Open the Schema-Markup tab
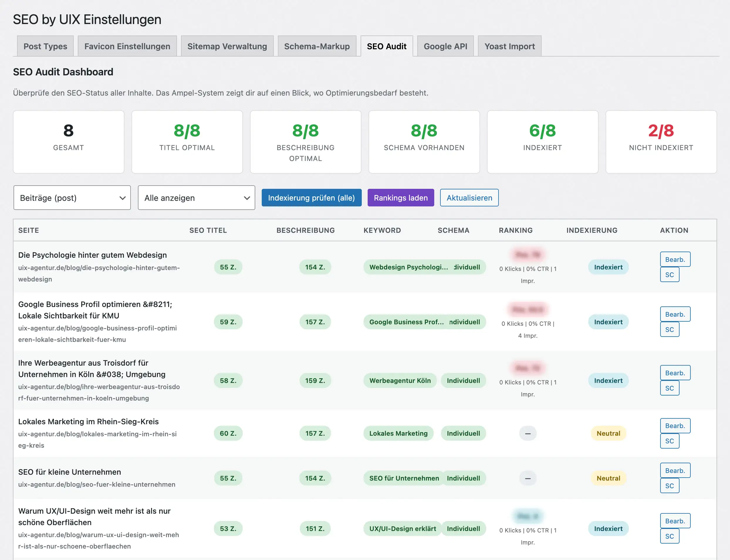The image size is (730, 560). 317,46
